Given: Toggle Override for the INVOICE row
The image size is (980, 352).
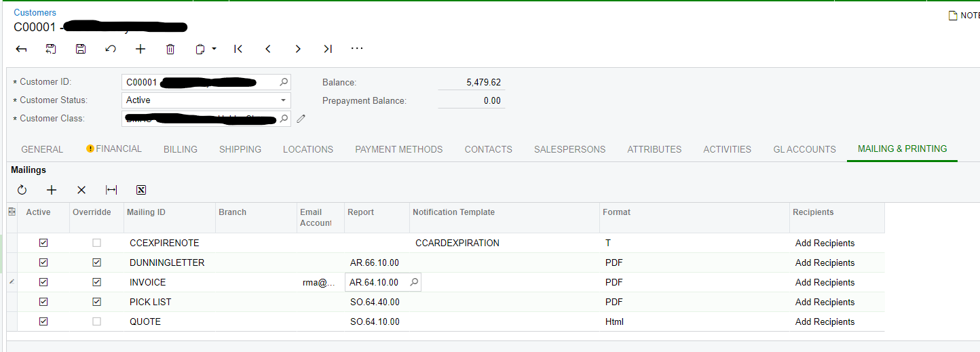Looking at the screenshot, I should (x=96, y=282).
